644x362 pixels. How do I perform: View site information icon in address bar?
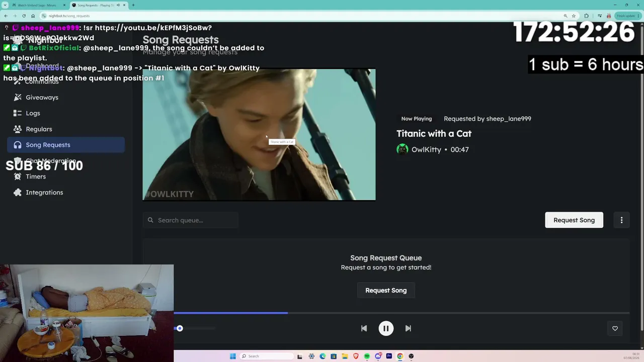[x=44, y=16]
